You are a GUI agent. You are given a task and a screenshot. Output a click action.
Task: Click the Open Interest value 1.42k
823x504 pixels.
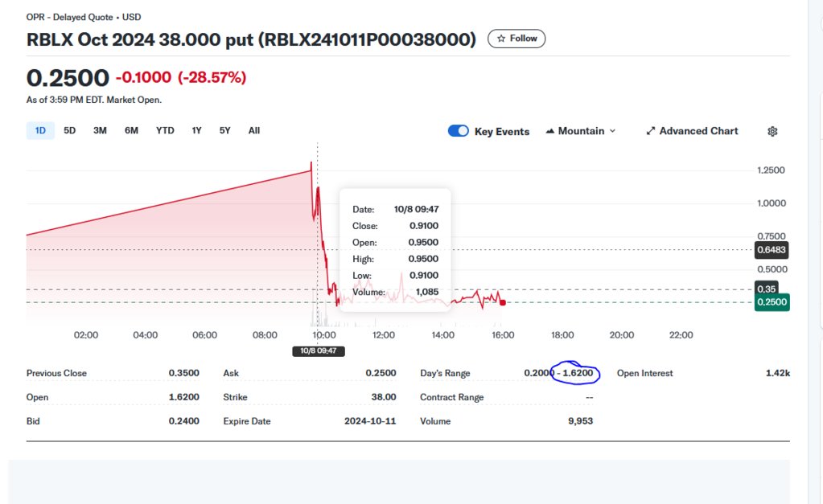[x=777, y=373]
